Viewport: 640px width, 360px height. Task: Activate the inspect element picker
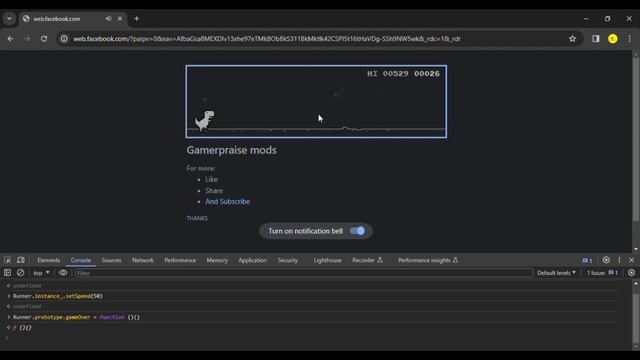[7, 260]
